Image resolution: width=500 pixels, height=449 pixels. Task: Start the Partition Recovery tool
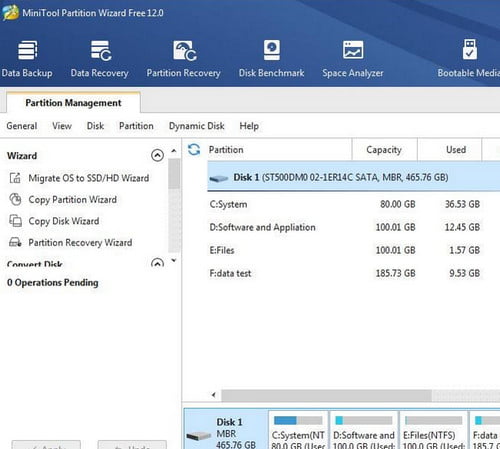[x=184, y=59]
